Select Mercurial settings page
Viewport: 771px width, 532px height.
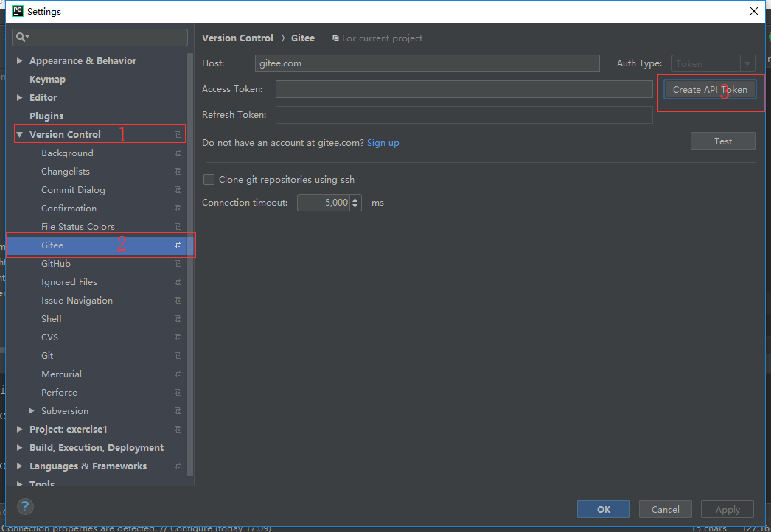click(x=61, y=374)
